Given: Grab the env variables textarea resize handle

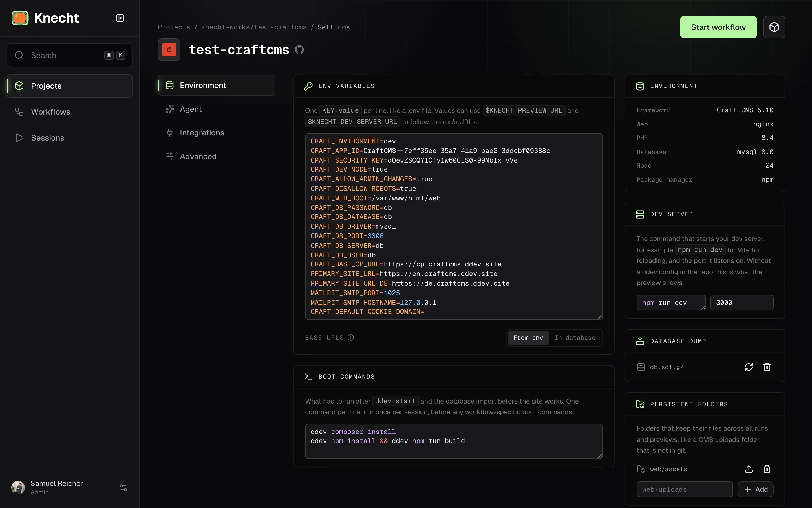Looking at the screenshot, I should point(600,317).
